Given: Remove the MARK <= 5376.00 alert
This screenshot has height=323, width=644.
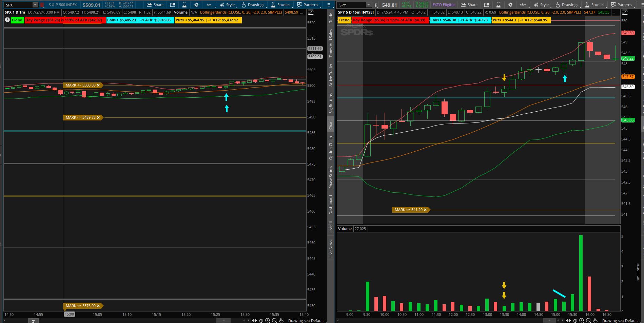Looking at the screenshot, I should tap(98, 306).
